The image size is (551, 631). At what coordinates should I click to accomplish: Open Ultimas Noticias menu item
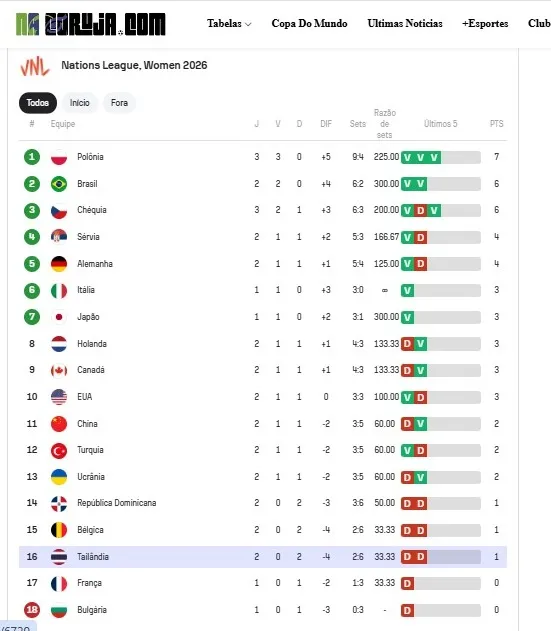pos(405,23)
